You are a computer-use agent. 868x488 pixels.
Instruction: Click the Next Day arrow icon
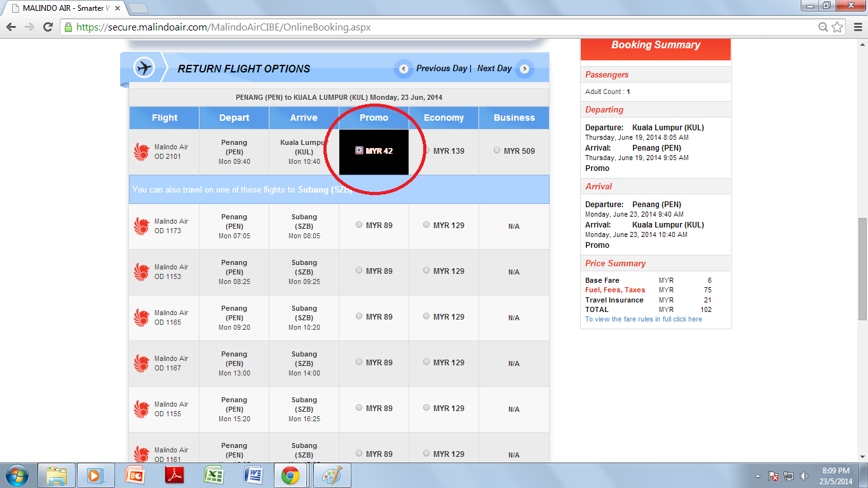[x=524, y=69]
